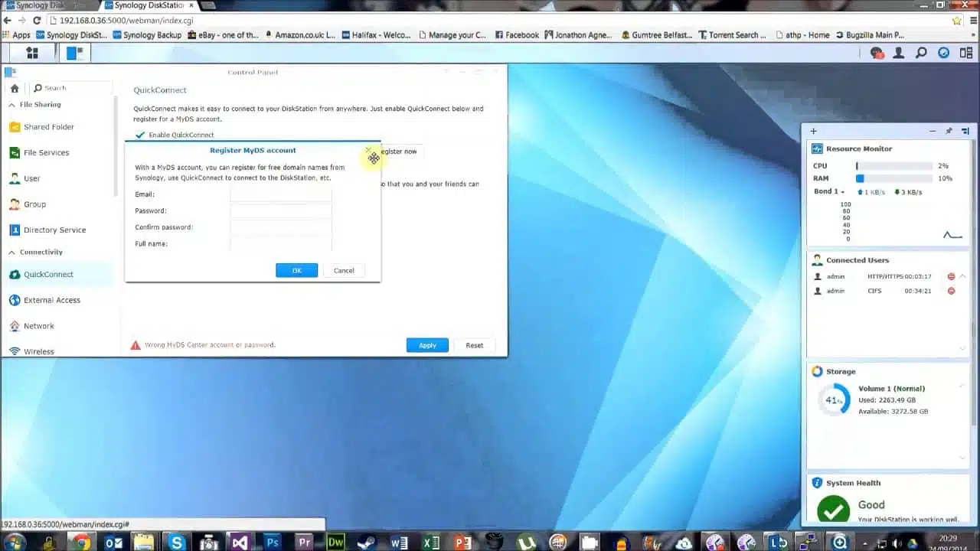Screen dimensions: 980x551
Task: Toggle the DSM widgets panel icon
Action: (944, 53)
